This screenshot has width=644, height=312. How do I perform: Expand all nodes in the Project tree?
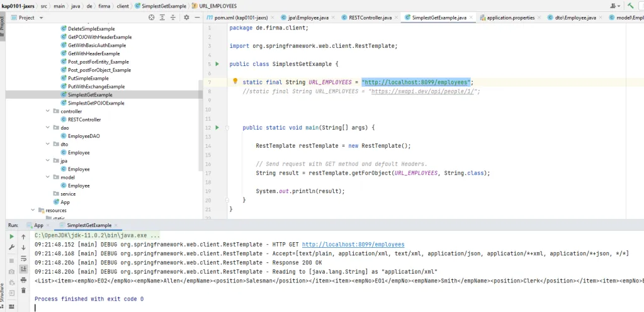coord(162,17)
